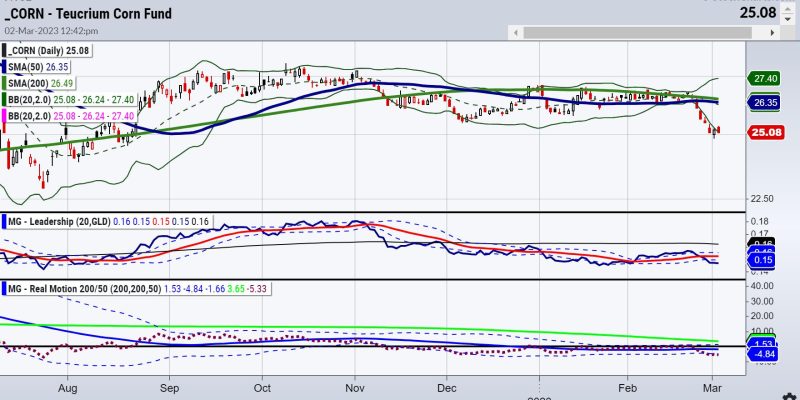Click the Feb label on time axis
This screenshot has height=400, width=800.
click(627, 385)
